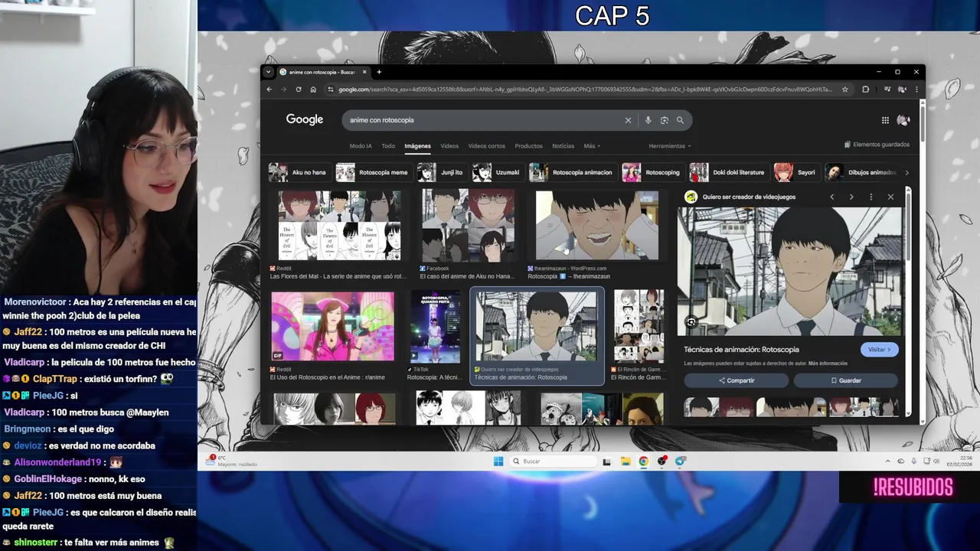Open a new browser tab
The image size is (980, 551).
pos(379,72)
